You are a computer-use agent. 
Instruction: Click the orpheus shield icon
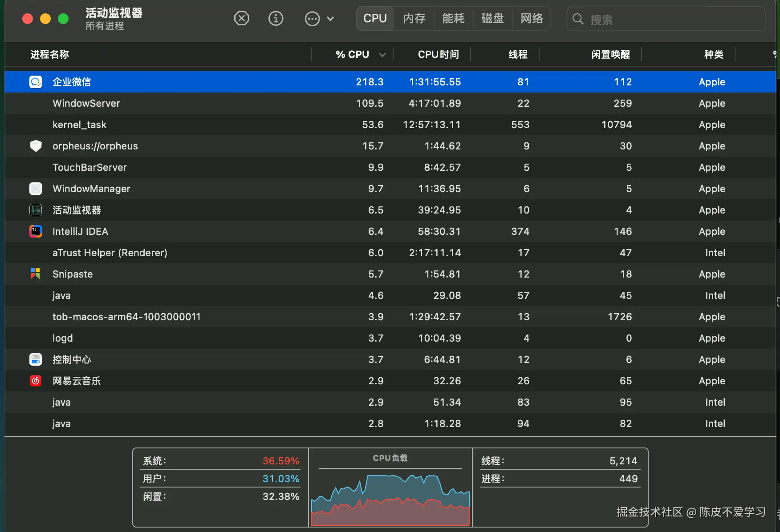click(x=35, y=146)
